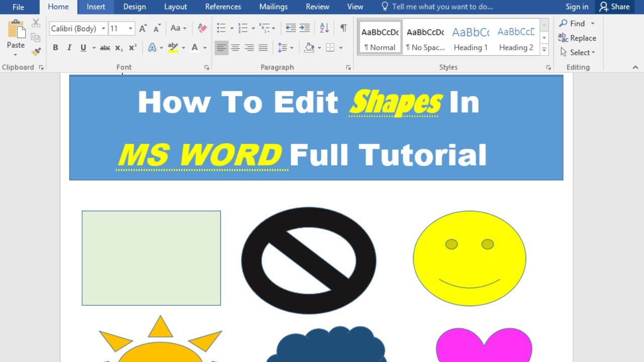This screenshot has height=362, width=644.
Task: Click the Find magnifier icon
Action: (563, 23)
